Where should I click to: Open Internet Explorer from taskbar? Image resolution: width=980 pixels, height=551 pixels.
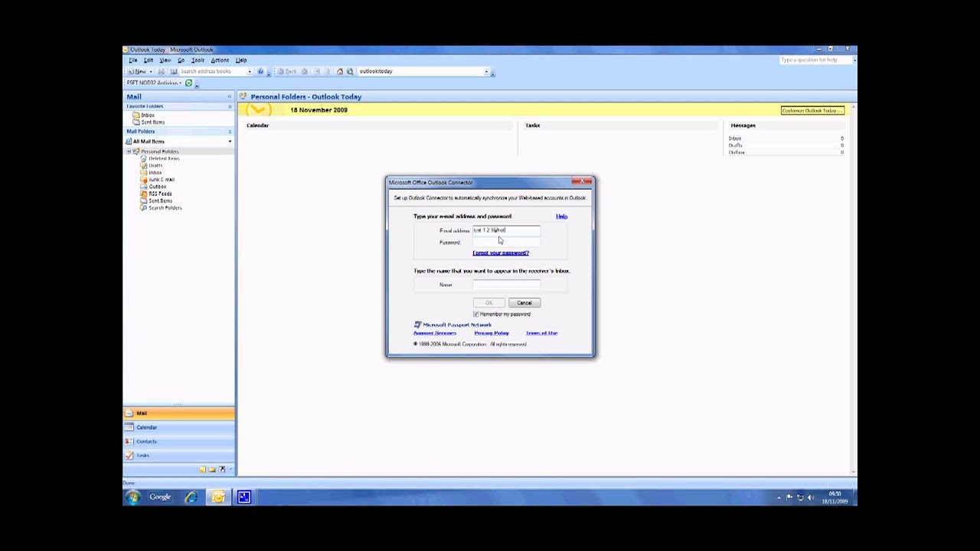[x=191, y=497]
